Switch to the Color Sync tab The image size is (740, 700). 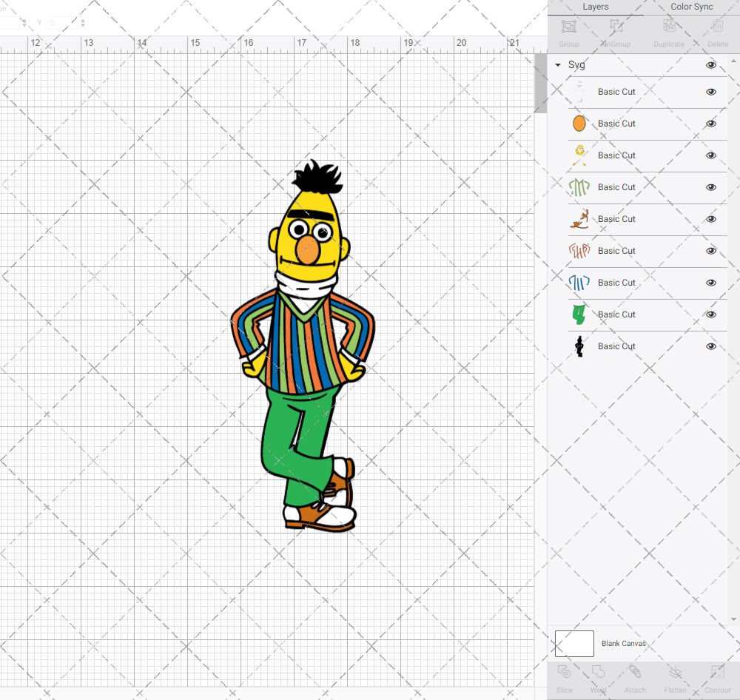(691, 7)
